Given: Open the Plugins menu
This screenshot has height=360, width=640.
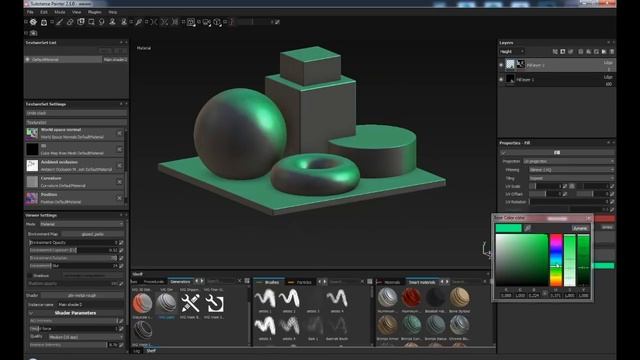Looking at the screenshot, I should pos(95,12).
